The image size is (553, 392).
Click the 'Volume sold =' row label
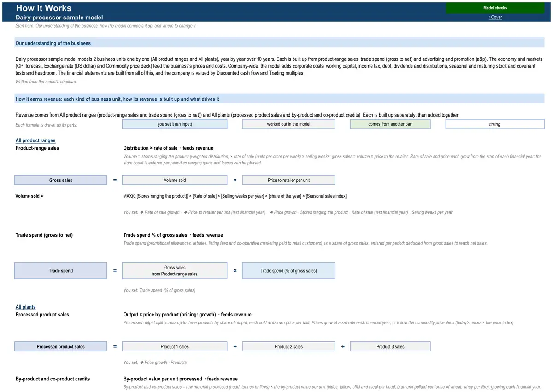(29, 196)
